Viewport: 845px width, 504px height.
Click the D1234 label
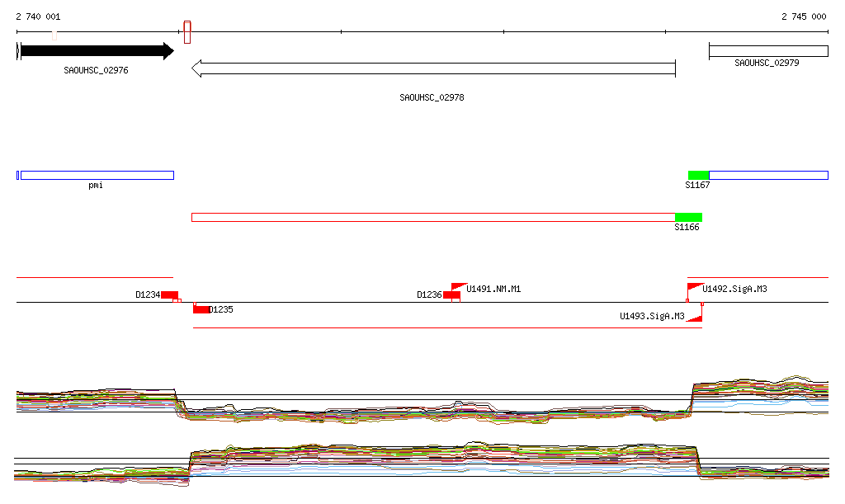[148, 294]
